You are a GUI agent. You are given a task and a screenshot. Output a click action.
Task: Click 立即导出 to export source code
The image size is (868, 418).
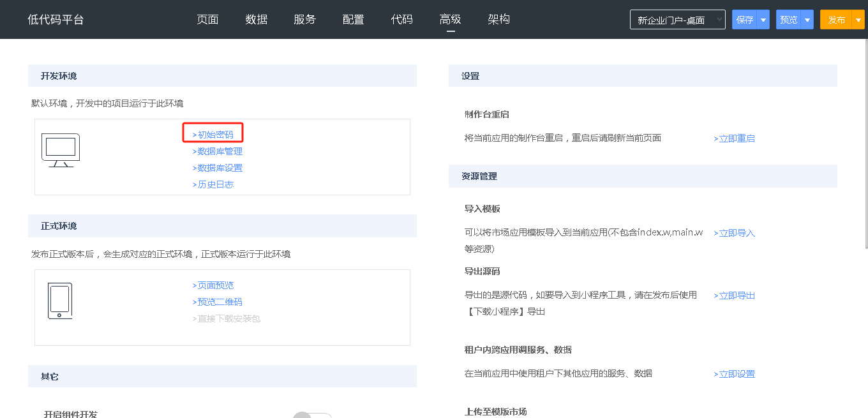(735, 295)
